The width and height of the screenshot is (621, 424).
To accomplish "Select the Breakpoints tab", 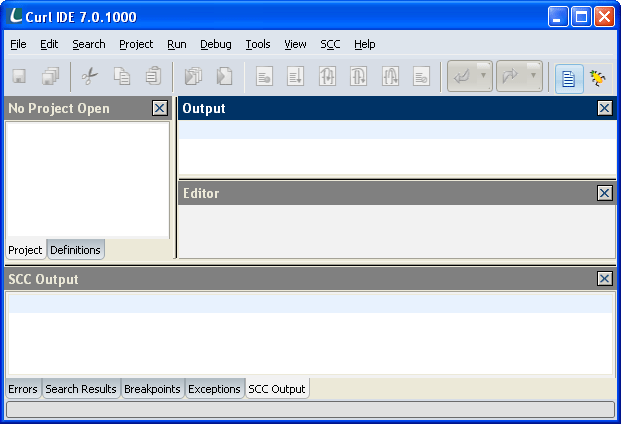I will (153, 389).
